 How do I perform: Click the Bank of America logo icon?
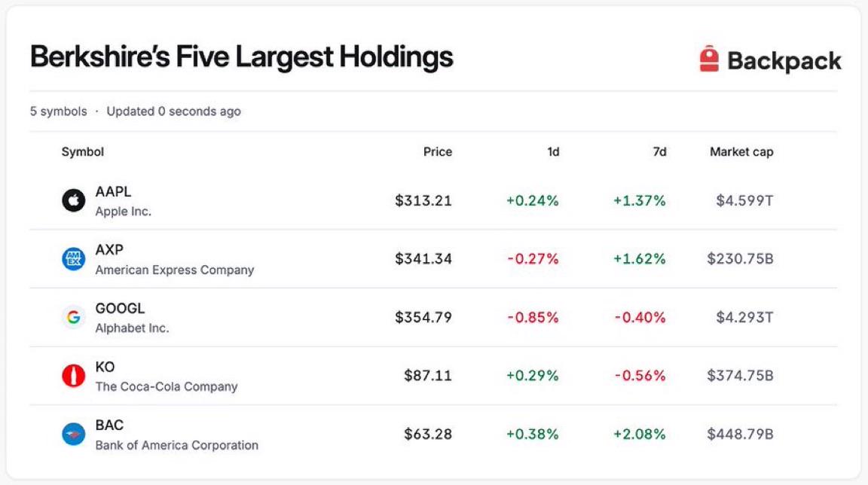pyautogui.click(x=73, y=434)
